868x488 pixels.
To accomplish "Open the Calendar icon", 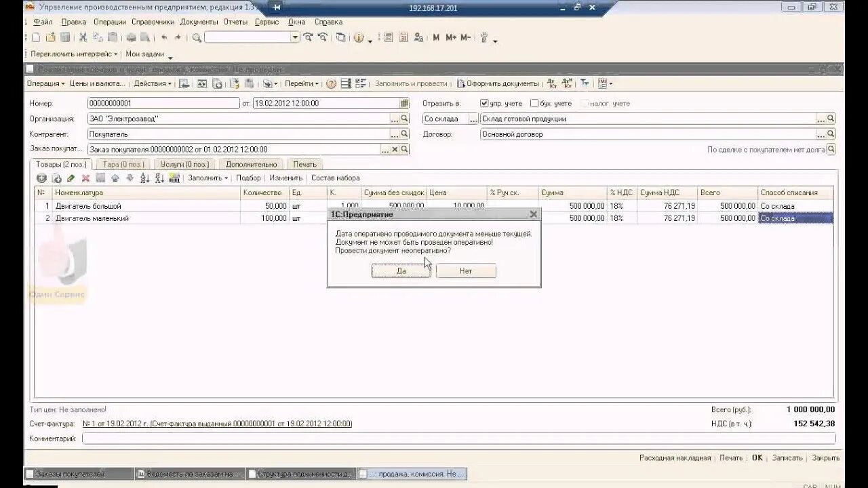I will [x=403, y=38].
